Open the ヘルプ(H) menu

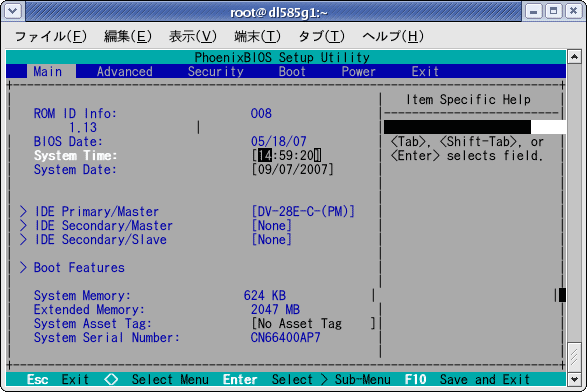coord(393,36)
